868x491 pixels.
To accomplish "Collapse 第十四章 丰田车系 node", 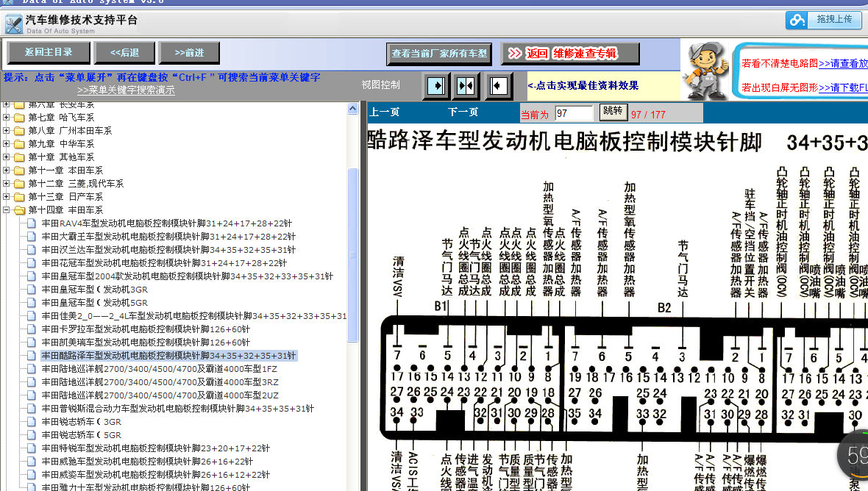I will coord(6,210).
